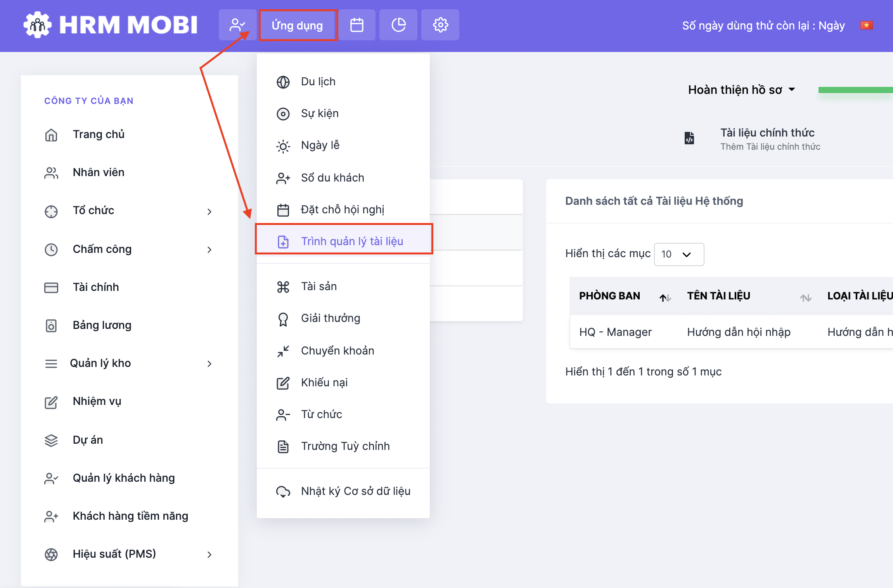This screenshot has height=588, width=893.
Task: Click the edit icon beside Nhiệm vụ
Action: [51, 402]
